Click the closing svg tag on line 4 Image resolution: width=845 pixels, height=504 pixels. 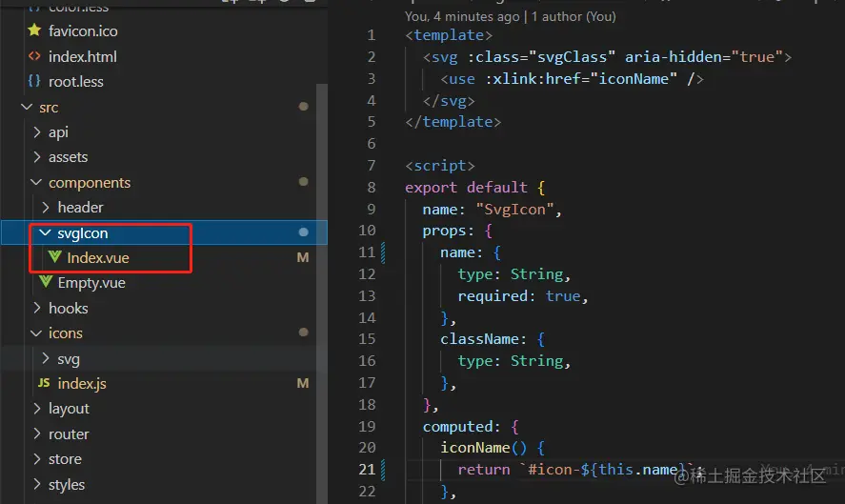[x=449, y=101]
